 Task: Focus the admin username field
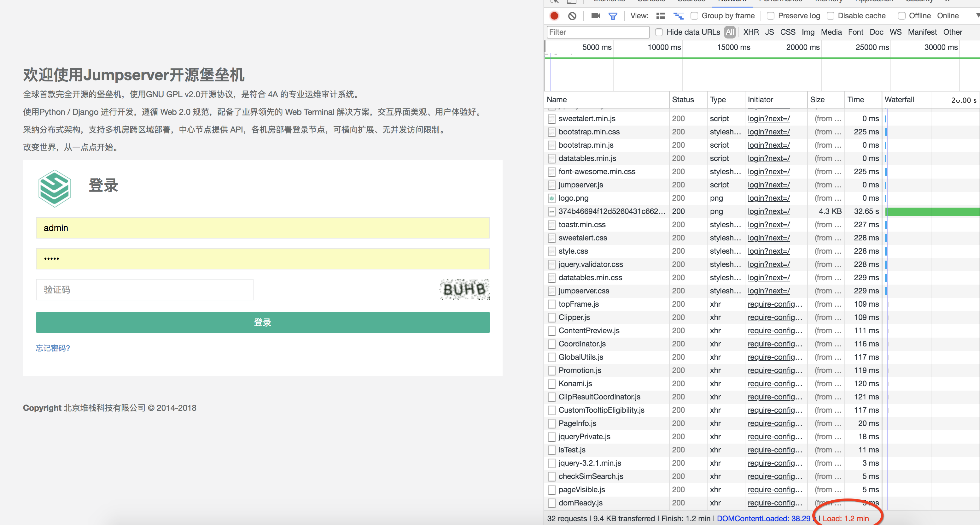click(x=262, y=228)
